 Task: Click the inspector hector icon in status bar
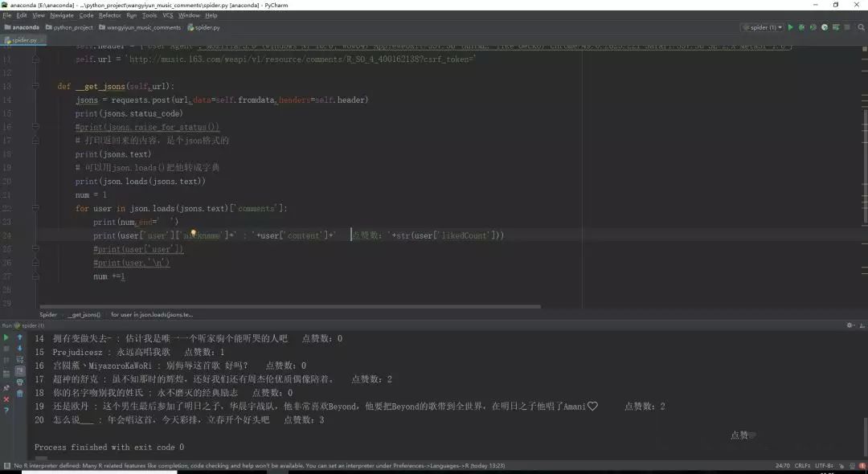pyautogui.click(x=853, y=466)
